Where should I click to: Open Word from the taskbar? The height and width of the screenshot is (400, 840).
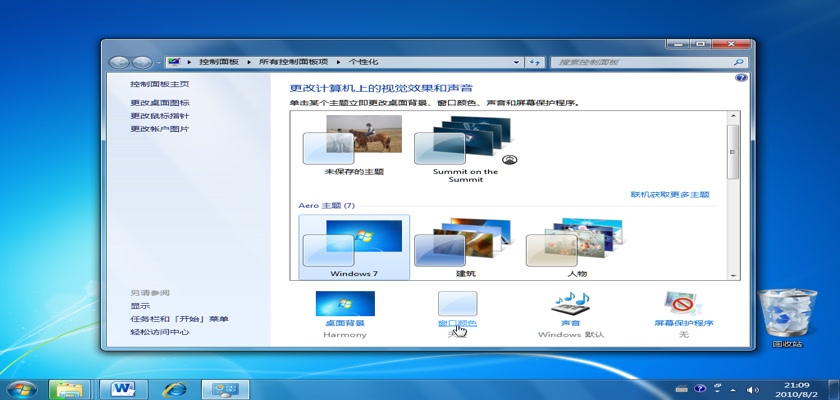124,388
